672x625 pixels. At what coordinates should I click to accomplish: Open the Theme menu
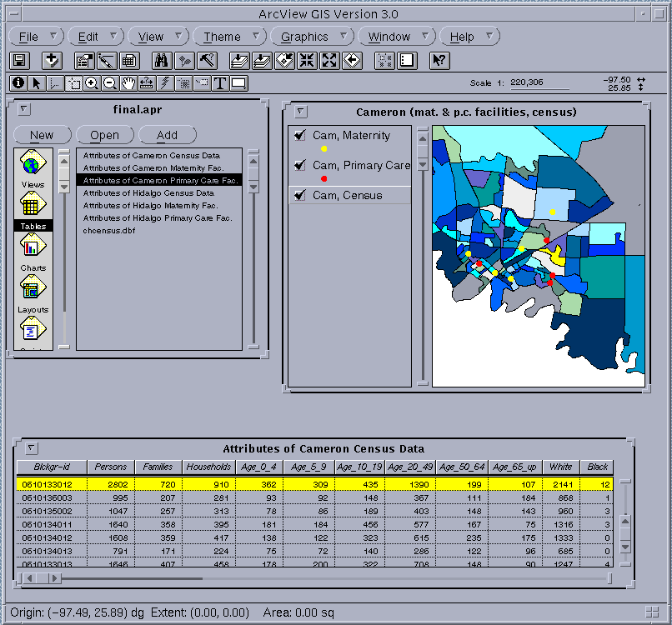click(x=230, y=37)
